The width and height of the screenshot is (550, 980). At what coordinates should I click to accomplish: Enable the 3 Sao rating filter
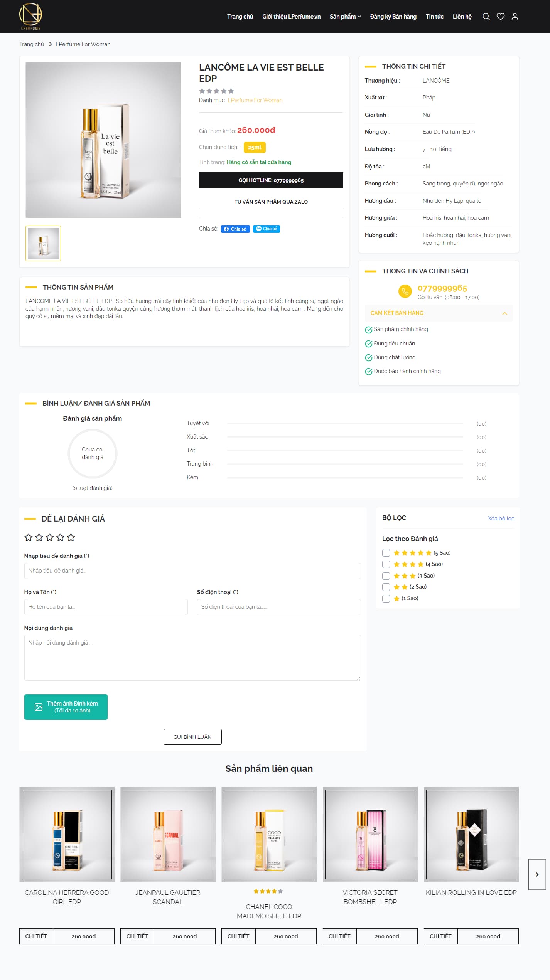pos(386,576)
